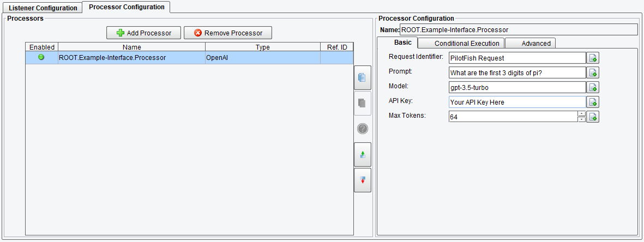The height and width of the screenshot is (242, 644).
Task: Click the Ref. ID column header
Action: 337,47
